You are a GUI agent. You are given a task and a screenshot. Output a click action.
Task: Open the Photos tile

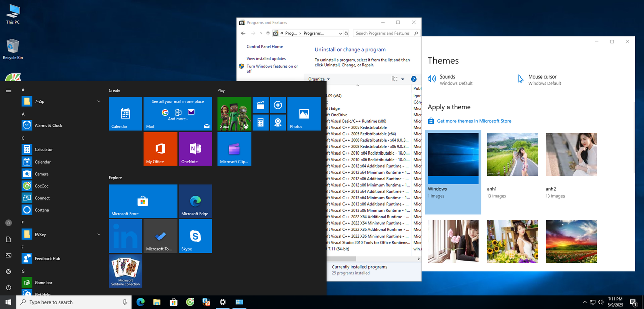click(x=304, y=114)
